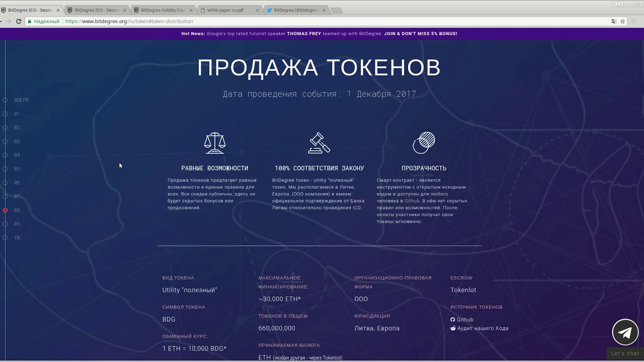Click the gavel icon above 100% соответствия закону
Image resolution: width=644 pixels, height=362 pixels.
coord(319,143)
